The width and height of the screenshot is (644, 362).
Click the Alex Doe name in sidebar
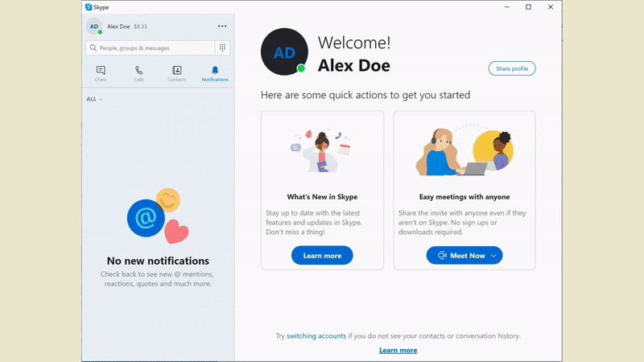pos(118,27)
